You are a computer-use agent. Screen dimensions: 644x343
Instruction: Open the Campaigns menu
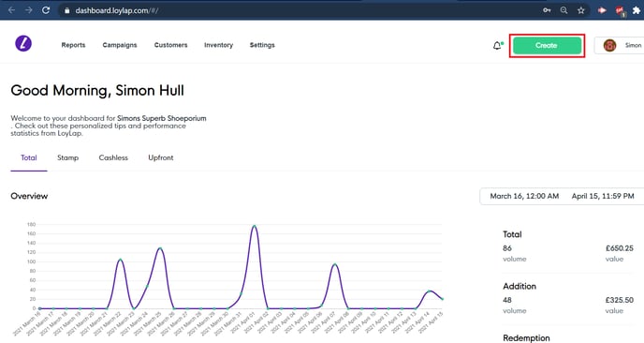(120, 45)
